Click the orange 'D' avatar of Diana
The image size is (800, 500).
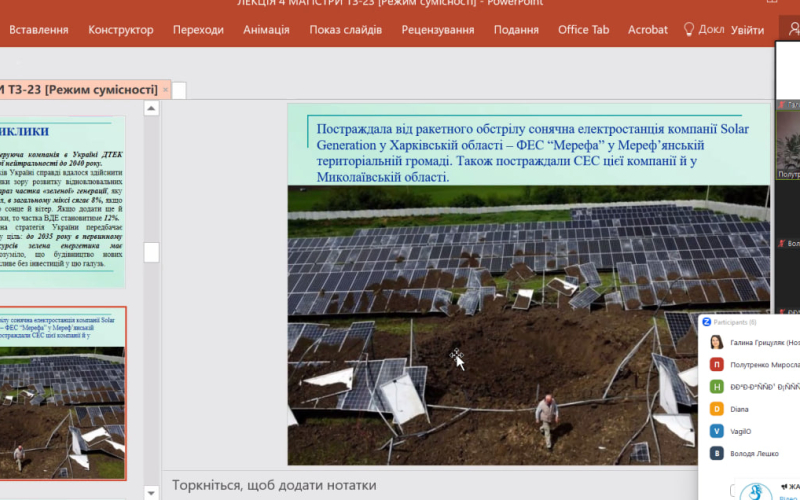coord(716,409)
